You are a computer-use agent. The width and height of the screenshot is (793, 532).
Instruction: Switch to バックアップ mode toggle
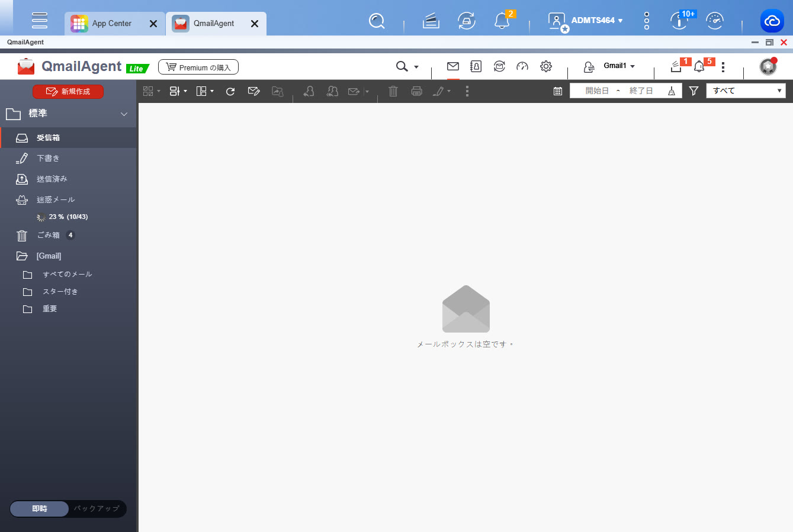(97, 509)
